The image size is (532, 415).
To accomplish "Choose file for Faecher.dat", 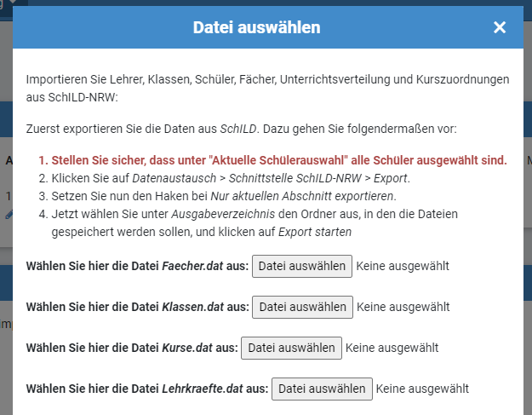I will [x=302, y=266].
